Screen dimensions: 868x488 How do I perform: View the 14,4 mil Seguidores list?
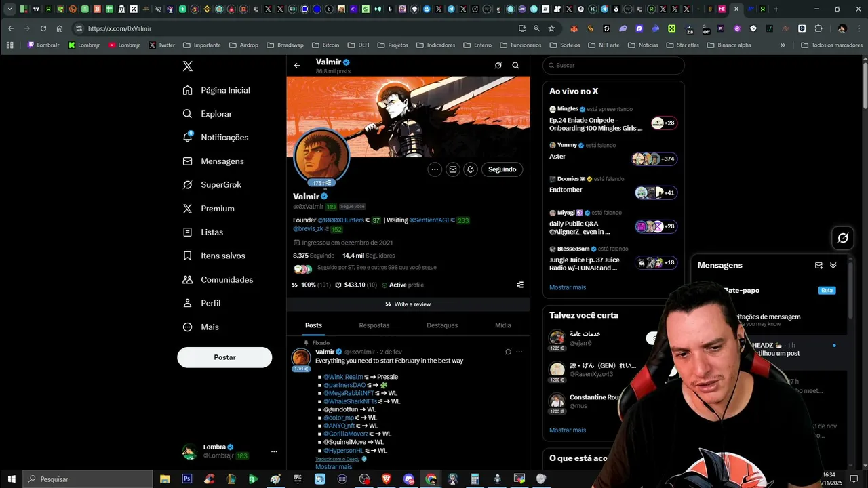tap(368, 256)
